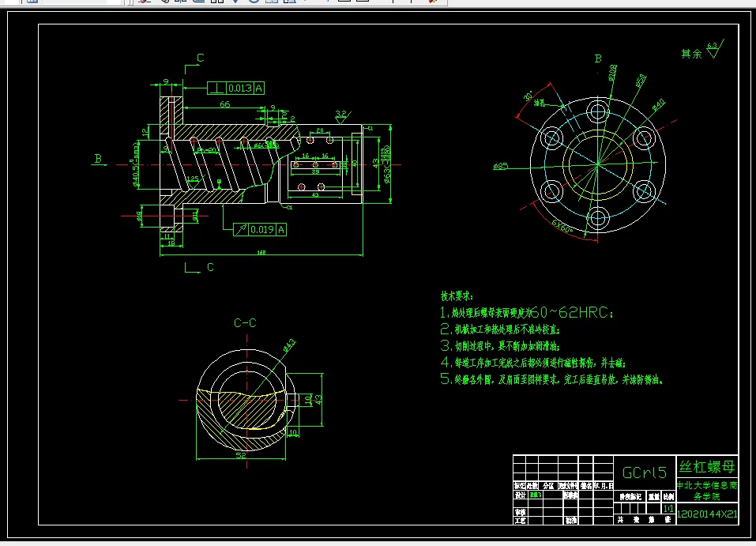This screenshot has width=756, height=546.
Task: Select the 39 slot length dimension
Action: click(x=315, y=171)
